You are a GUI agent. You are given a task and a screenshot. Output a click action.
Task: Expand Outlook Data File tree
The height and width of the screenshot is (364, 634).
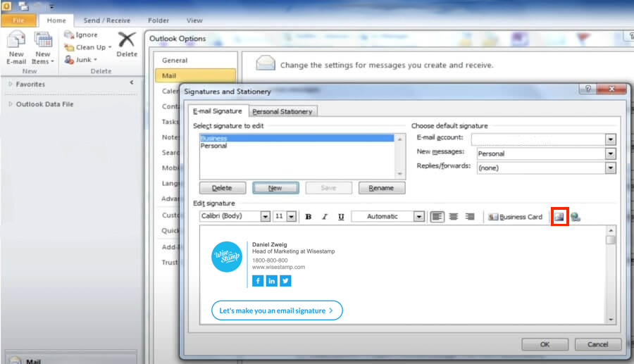coord(11,103)
